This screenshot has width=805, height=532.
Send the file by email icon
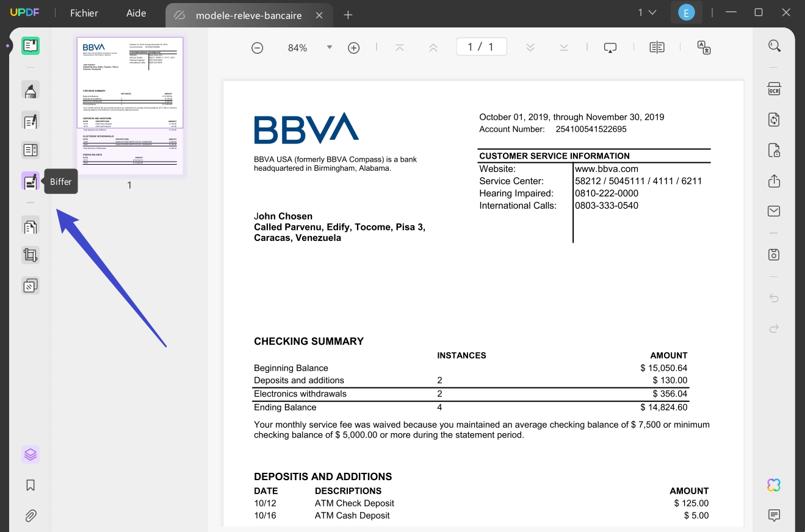pyautogui.click(x=774, y=211)
